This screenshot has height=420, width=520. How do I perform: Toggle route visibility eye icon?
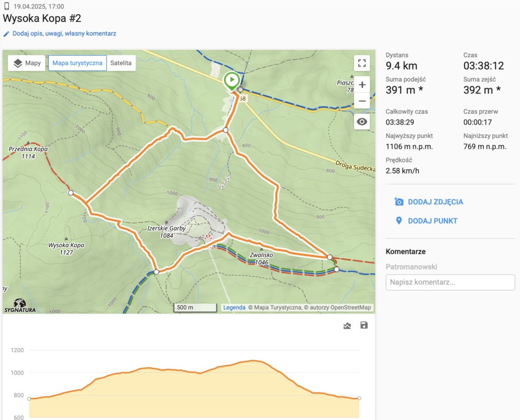point(362,122)
